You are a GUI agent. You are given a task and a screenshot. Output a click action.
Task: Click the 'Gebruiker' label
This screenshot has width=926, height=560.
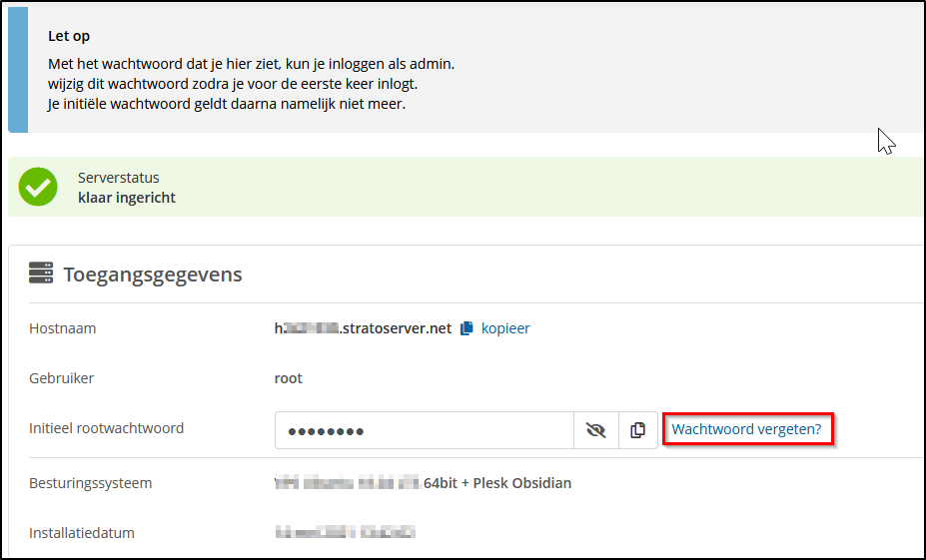click(x=62, y=378)
